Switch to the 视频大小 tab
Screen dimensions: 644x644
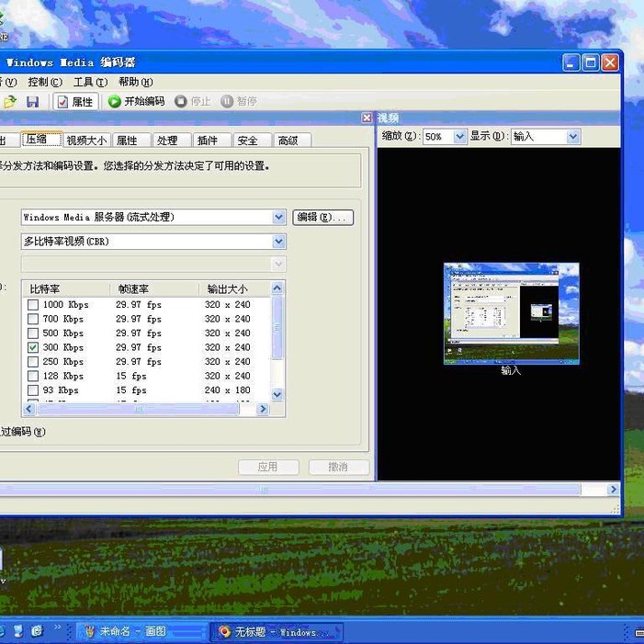[86, 141]
